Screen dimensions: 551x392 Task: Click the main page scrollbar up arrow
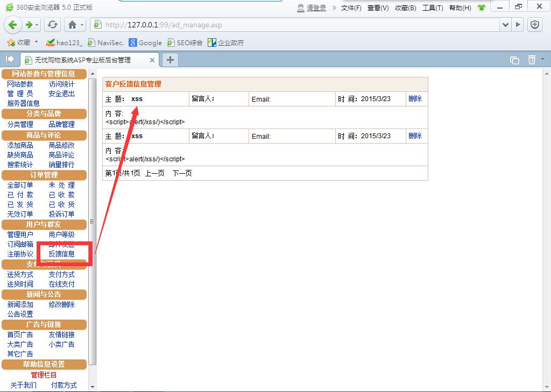(547, 74)
